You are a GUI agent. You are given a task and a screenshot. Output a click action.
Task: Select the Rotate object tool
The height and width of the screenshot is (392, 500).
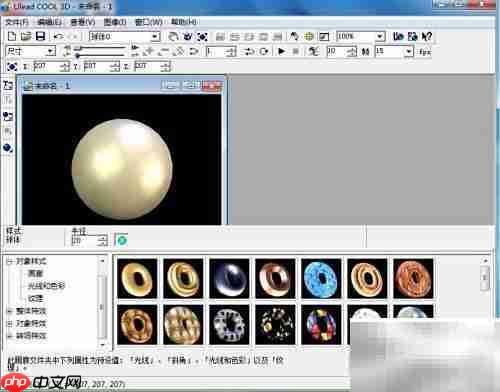coord(188,36)
